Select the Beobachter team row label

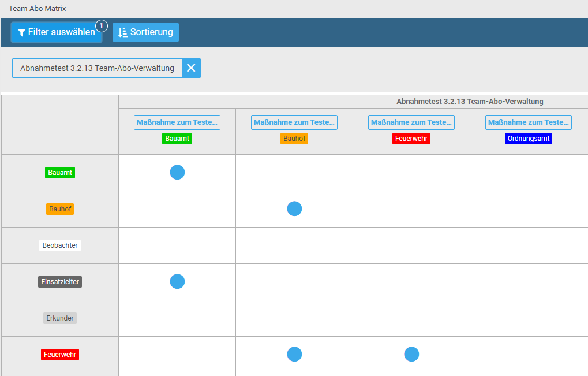tap(60, 245)
